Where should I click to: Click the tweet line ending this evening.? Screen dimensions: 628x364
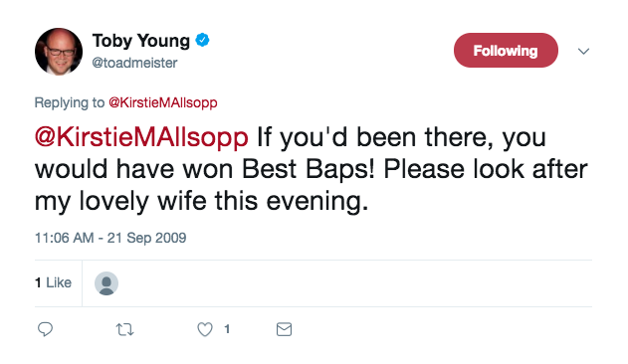click(x=201, y=202)
